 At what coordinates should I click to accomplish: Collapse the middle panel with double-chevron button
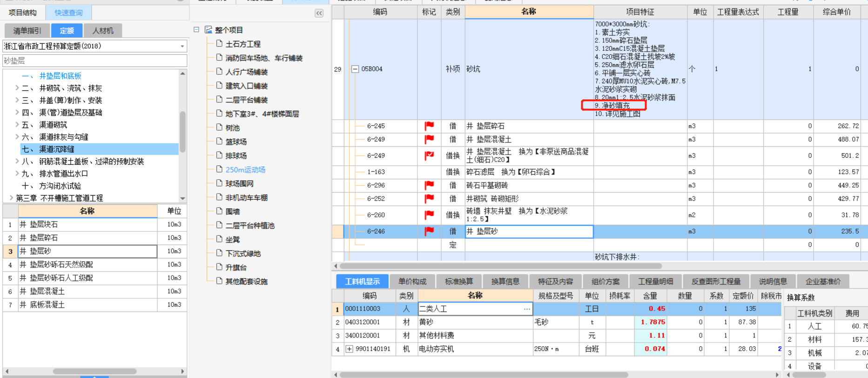(319, 13)
